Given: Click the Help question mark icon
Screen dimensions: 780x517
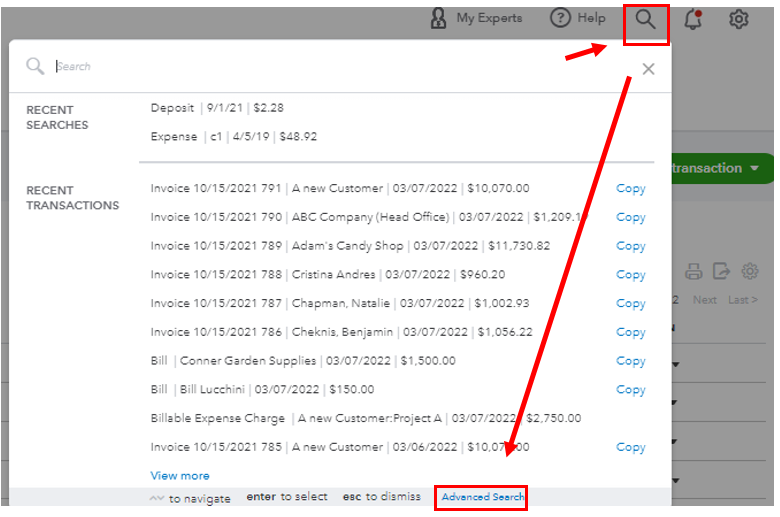Looking at the screenshot, I should pos(560,18).
